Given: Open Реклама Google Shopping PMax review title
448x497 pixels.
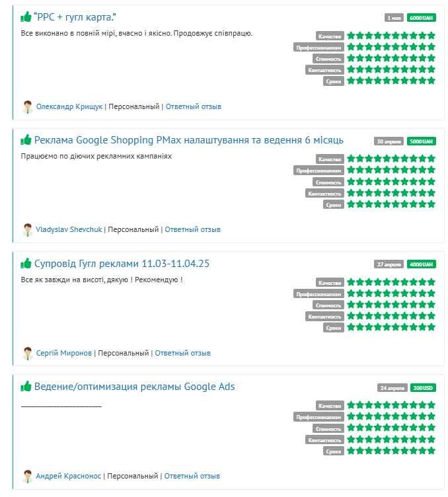Looking at the screenshot, I should [x=189, y=140].
